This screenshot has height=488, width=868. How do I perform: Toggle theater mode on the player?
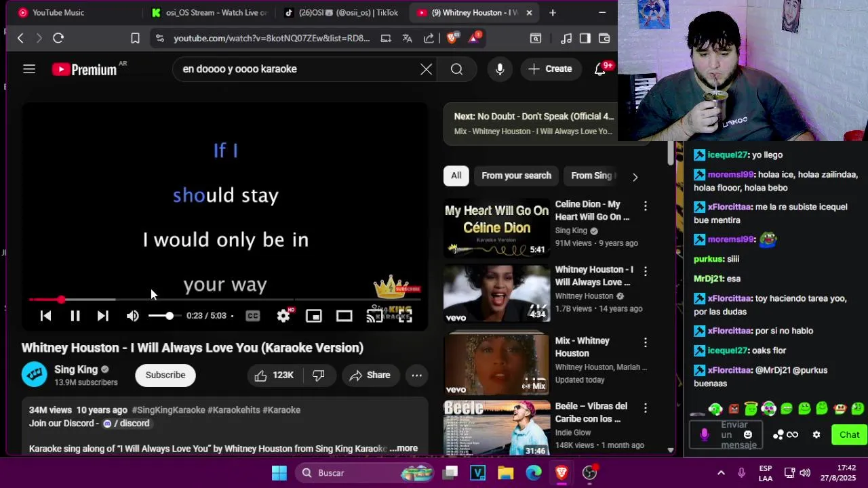coord(344,316)
